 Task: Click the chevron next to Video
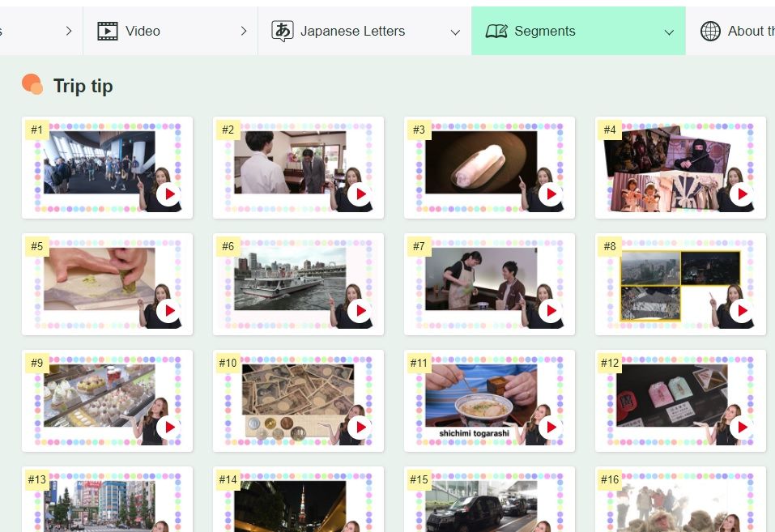243,31
